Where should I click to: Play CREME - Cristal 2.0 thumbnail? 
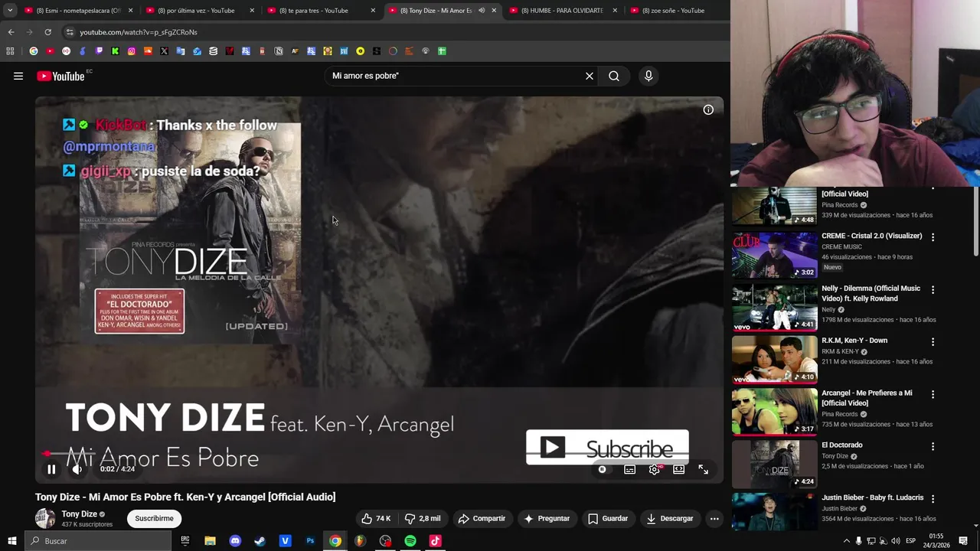click(774, 255)
